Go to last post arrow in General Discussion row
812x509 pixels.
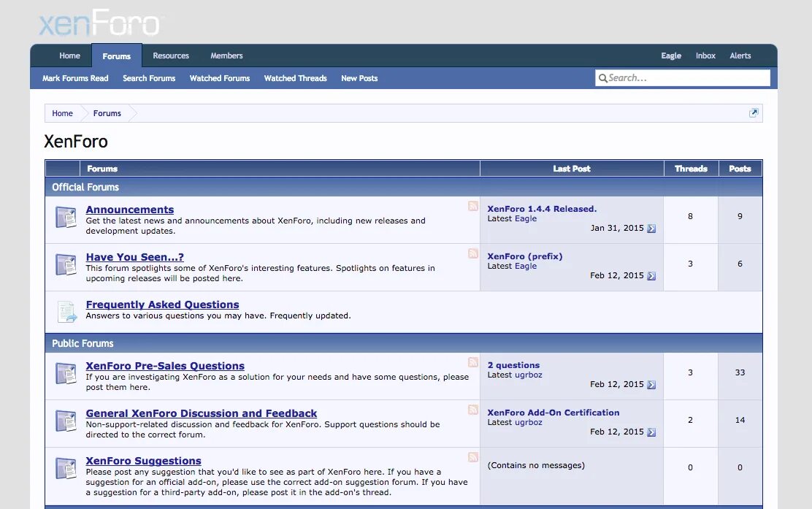(x=651, y=432)
